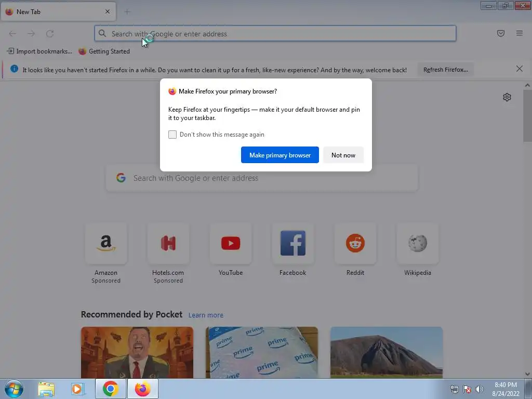Open the Pocket story with shouting man
The height and width of the screenshot is (399, 532).
pos(137,353)
